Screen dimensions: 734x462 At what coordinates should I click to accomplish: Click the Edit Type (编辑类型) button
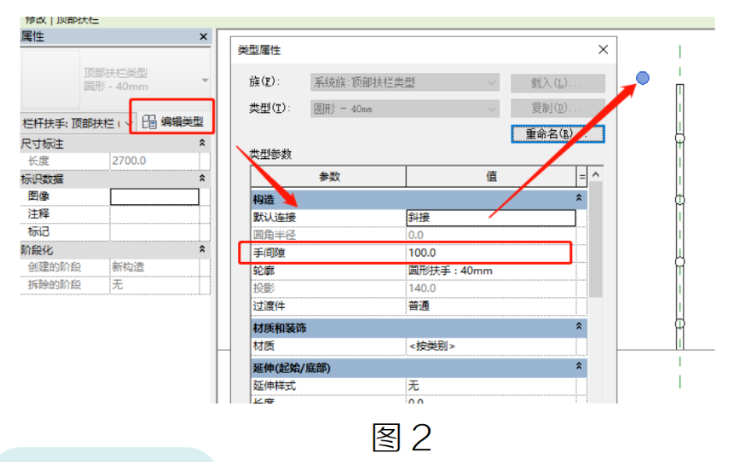[172, 122]
